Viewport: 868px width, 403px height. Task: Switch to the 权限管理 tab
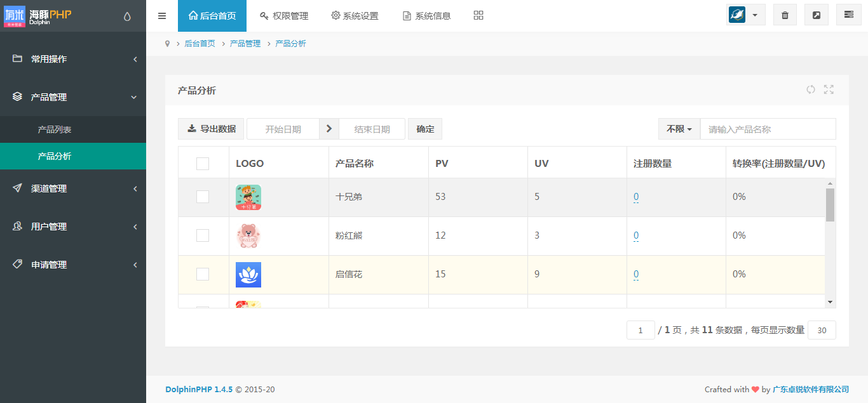coord(284,16)
